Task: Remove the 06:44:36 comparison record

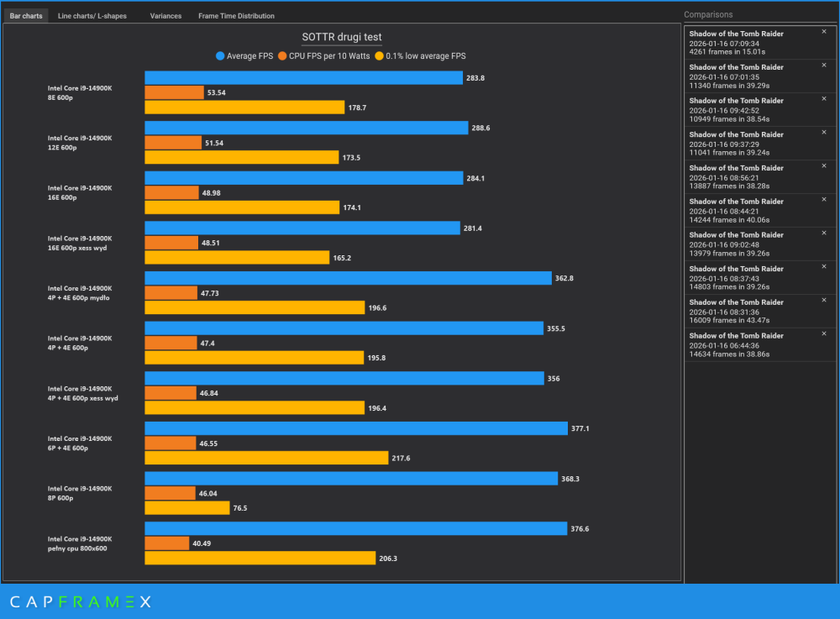Action: [x=824, y=333]
